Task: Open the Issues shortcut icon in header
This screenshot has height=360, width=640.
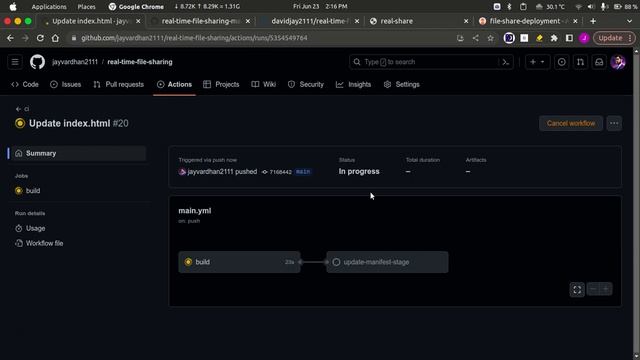Action: [x=562, y=62]
